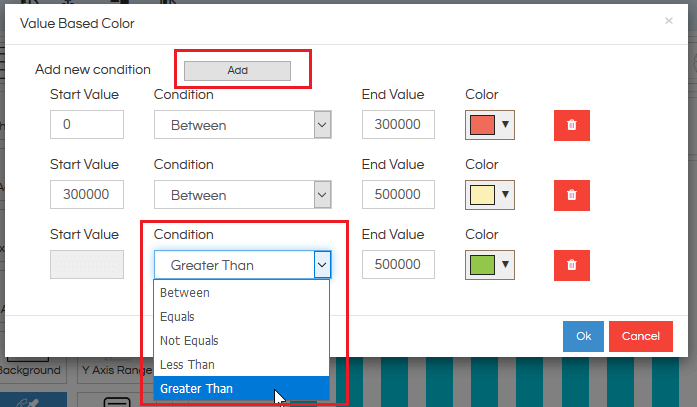Screen dimensions: 697x407
Task: Click the Start Value field containing 0
Action: (x=87, y=124)
